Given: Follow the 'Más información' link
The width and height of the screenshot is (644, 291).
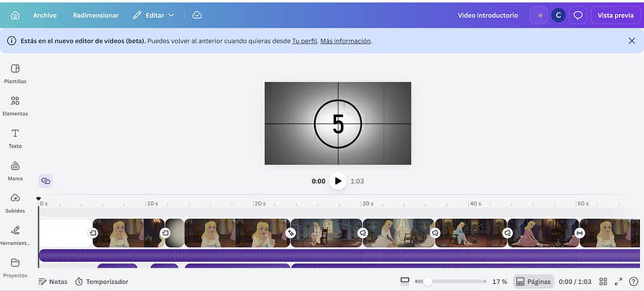Looking at the screenshot, I should (346, 41).
